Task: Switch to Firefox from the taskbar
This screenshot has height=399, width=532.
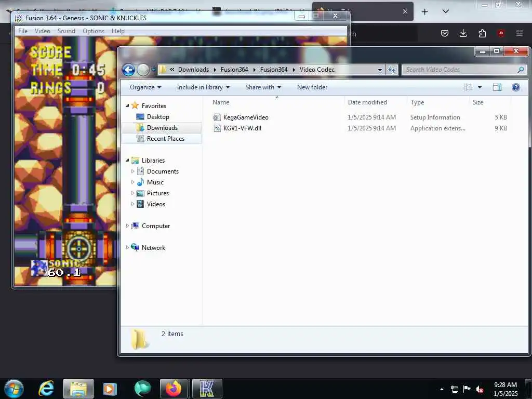Action: 174,389
